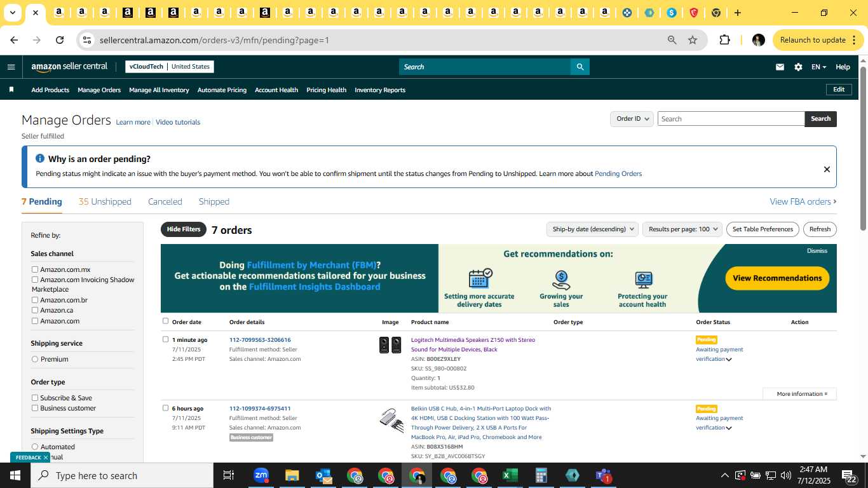Tick the select-all orders header checkbox

click(x=166, y=321)
